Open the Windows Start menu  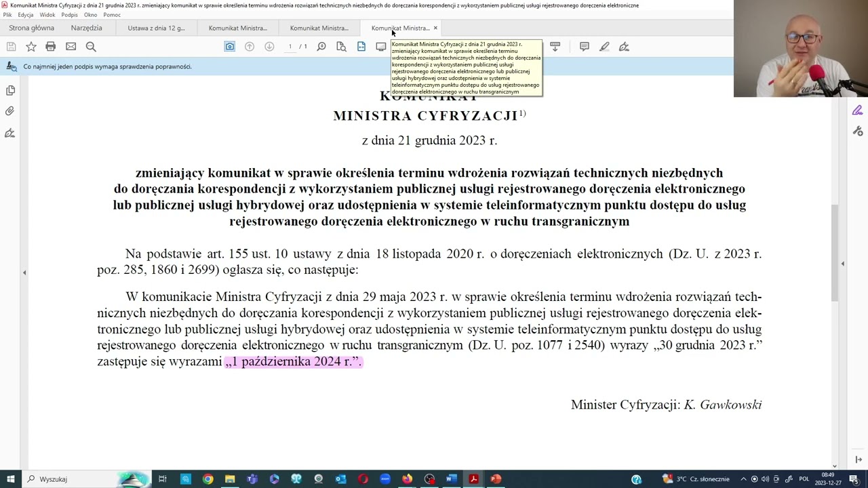pyautogui.click(x=11, y=479)
